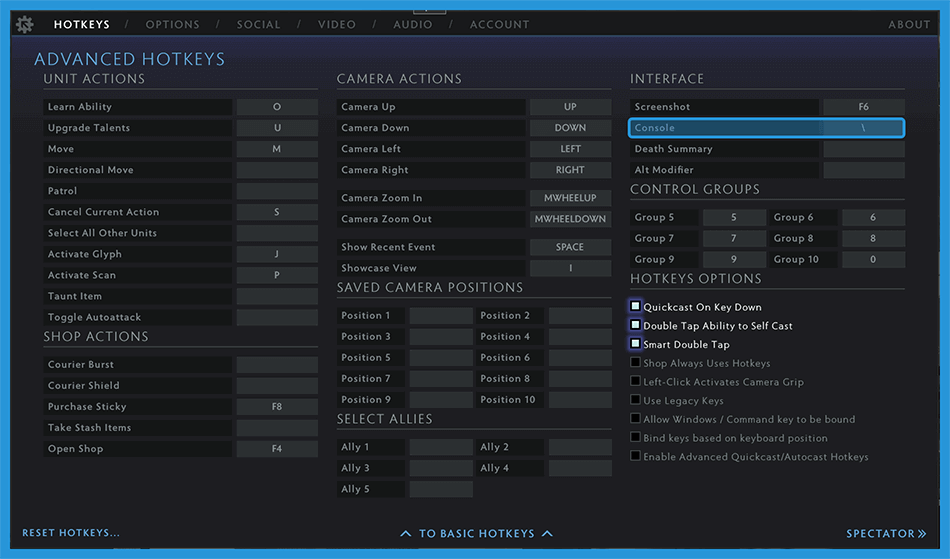Click the empty Patrol hotkey field
This screenshot has height=559, width=950.
[x=277, y=191]
